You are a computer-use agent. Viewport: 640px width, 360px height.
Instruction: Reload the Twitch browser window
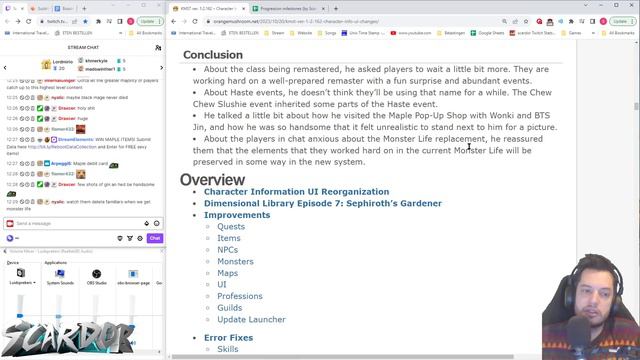click(29, 21)
